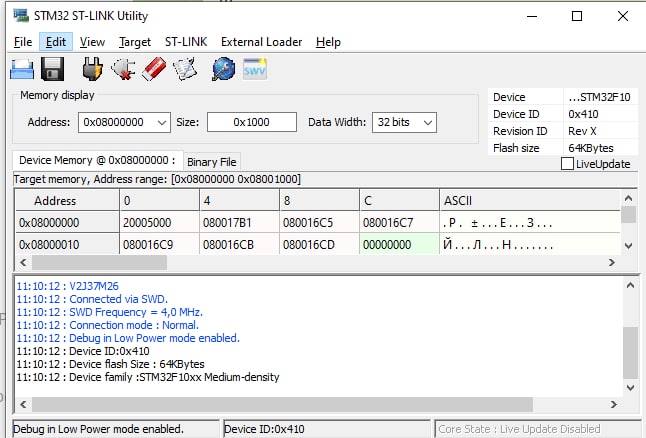Open the blue globe update icon

[x=224, y=69]
